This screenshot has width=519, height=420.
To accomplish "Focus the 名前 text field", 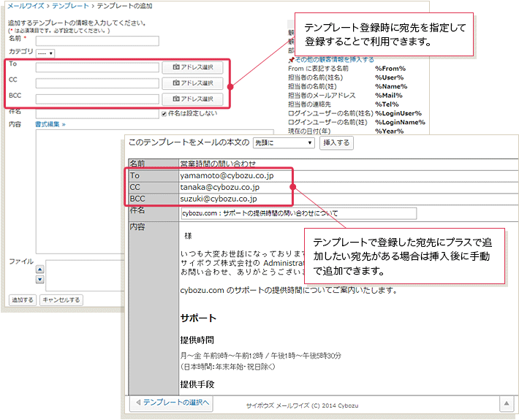I will click(x=97, y=40).
